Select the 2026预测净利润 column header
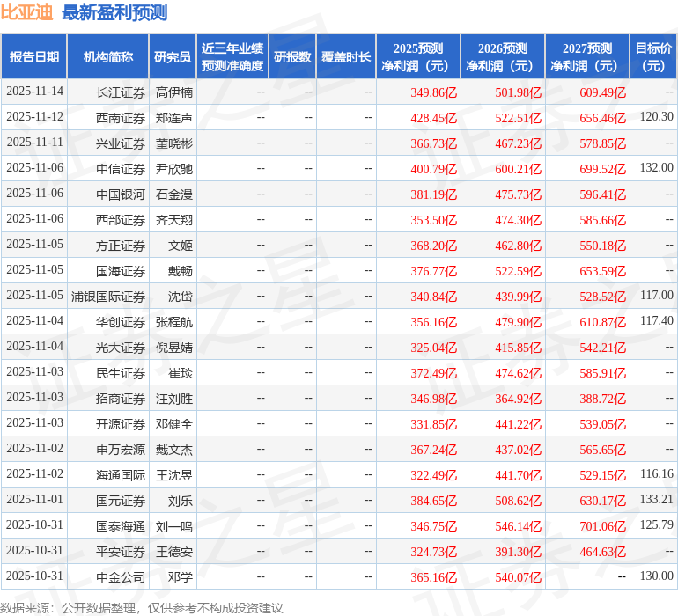The width and height of the screenshot is (678, 616). click(x=503, y=56)
